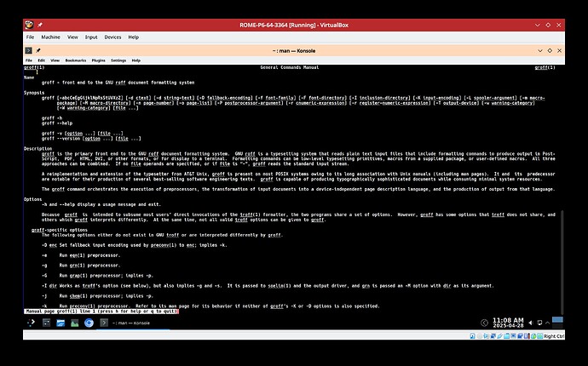
Task: Open the VirtualBox Devices menu
Action: [x=112, y=37]
